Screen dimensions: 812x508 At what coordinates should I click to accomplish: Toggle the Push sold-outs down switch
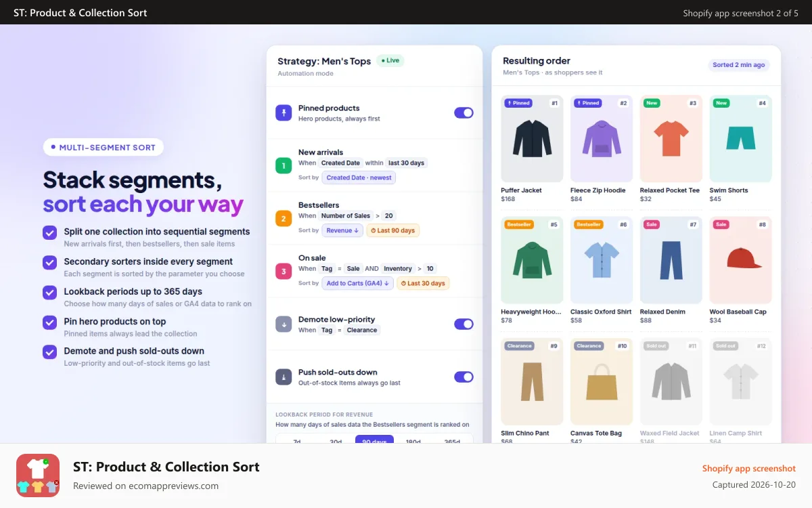coord(464,377)
